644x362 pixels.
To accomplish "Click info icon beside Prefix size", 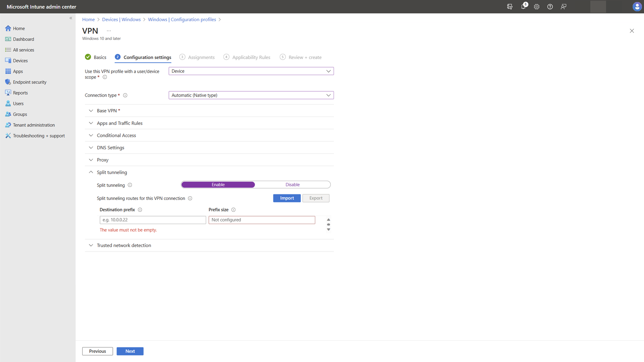I will click(x=234, y=210).
